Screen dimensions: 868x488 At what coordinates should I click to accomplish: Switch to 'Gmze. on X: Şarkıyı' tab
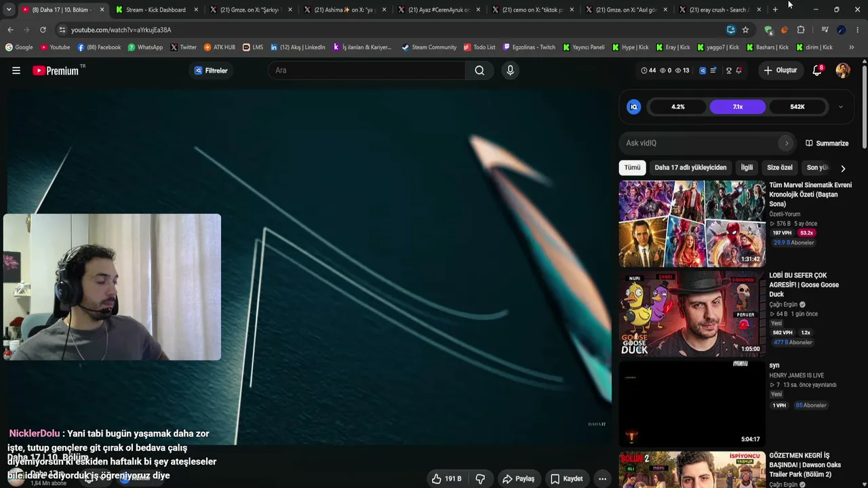coord(251,9)
